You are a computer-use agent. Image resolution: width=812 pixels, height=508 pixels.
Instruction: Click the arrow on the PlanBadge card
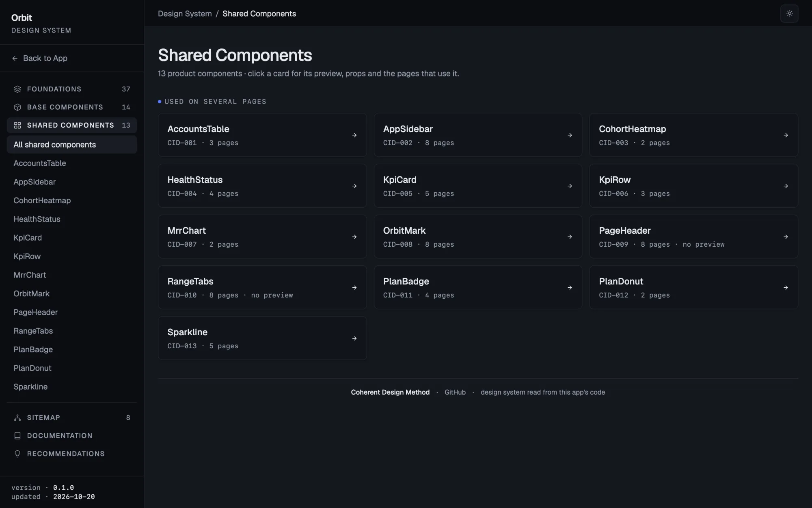pos(570,288)
